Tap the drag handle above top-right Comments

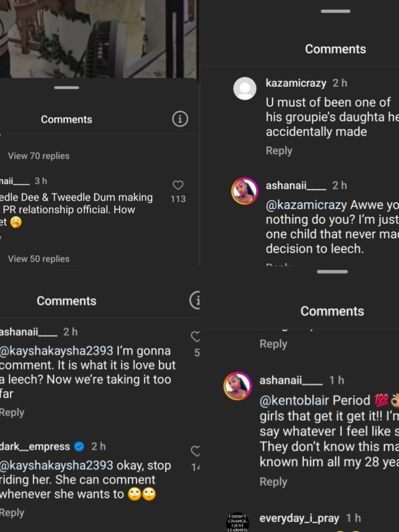click(335, 11)
